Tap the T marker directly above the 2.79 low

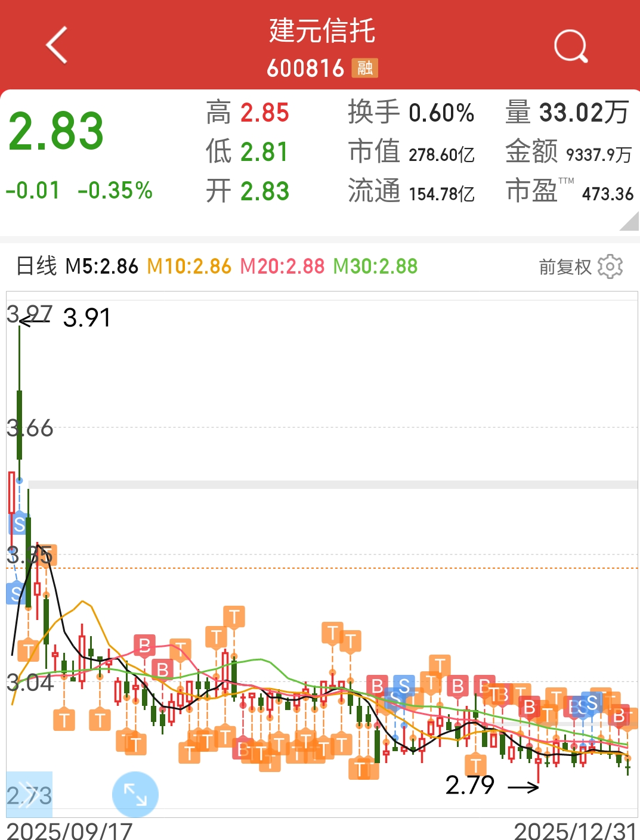coord(476,765)
